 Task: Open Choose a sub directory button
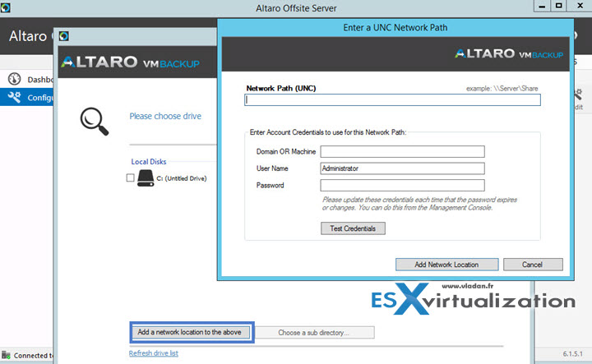click(314, 332)
